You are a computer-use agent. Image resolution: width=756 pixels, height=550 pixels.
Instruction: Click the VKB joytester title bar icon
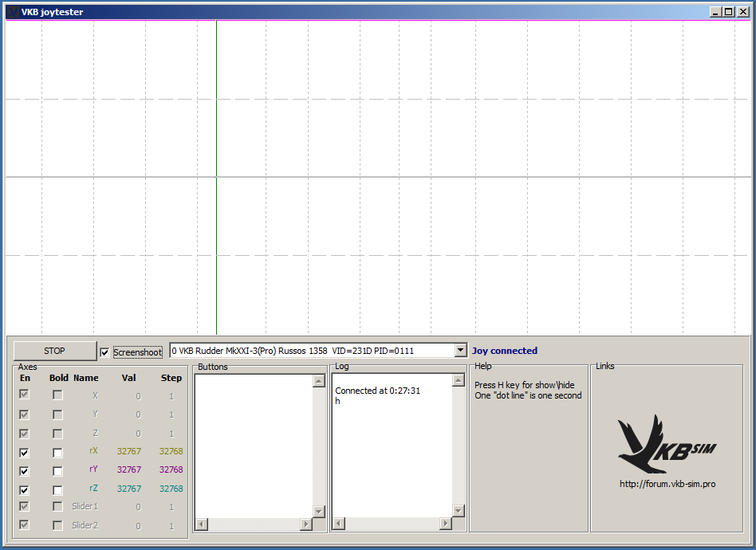pos(13,12)
